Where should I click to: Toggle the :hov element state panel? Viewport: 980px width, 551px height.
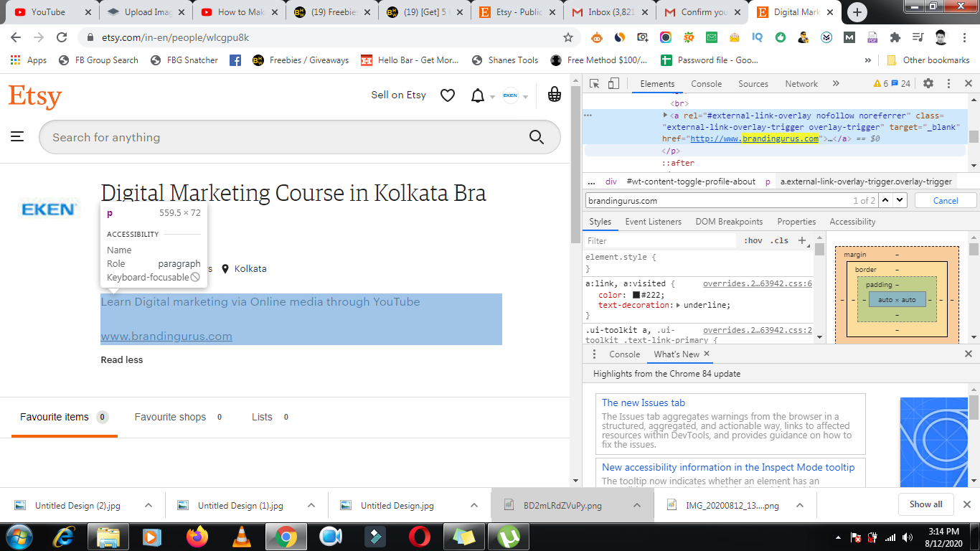click(x=753, y=241)
